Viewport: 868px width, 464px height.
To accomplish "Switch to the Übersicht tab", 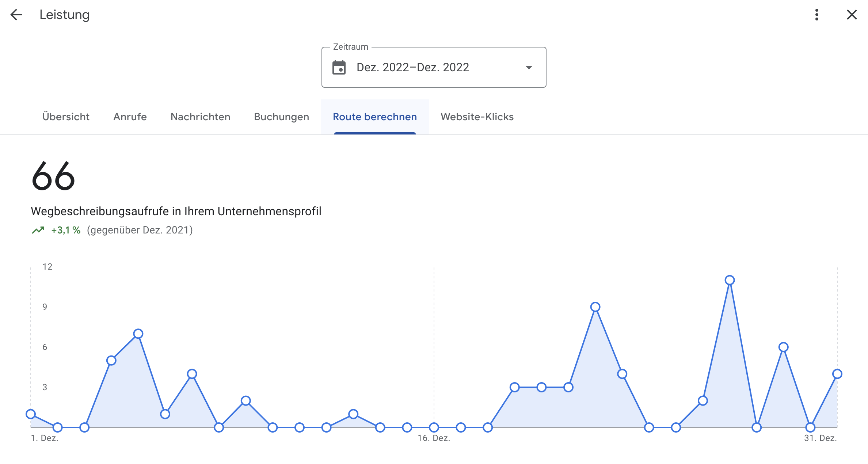I will point(66,117).
